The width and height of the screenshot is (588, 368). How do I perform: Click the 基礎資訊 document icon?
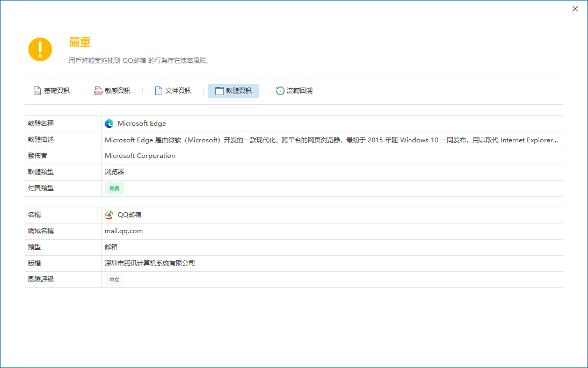(x=37, y=91)
